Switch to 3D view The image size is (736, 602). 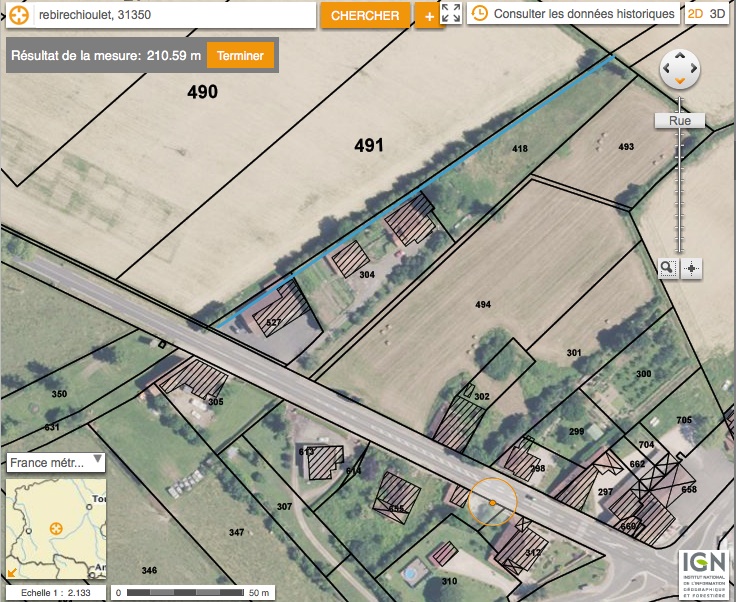pyautogui.click(x=717, y=14)
